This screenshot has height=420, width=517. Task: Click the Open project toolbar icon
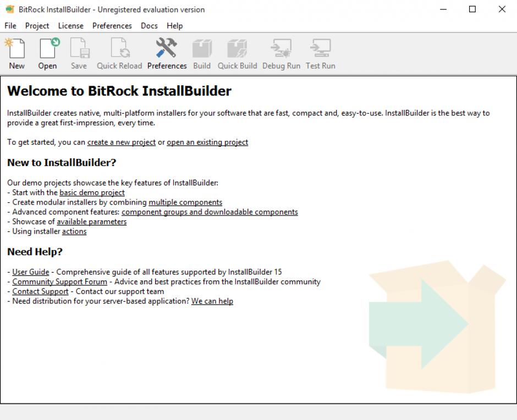coord(47,54)
